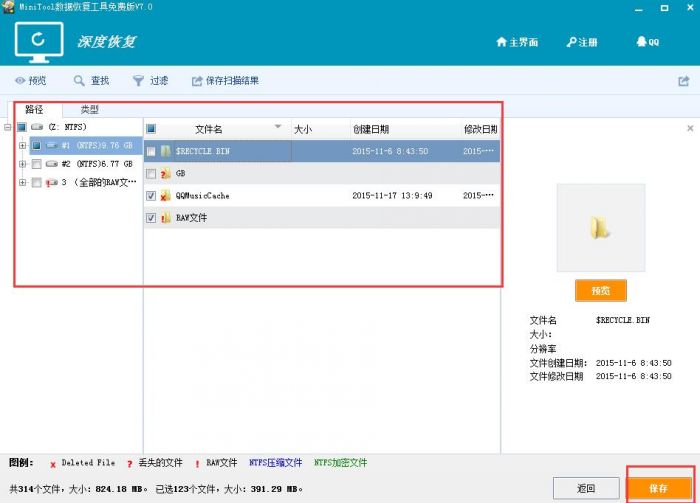Viewport: 700px width, 503px height.
Task: Click the RAW文件 folder icon in list
Action: pos(166,218)
